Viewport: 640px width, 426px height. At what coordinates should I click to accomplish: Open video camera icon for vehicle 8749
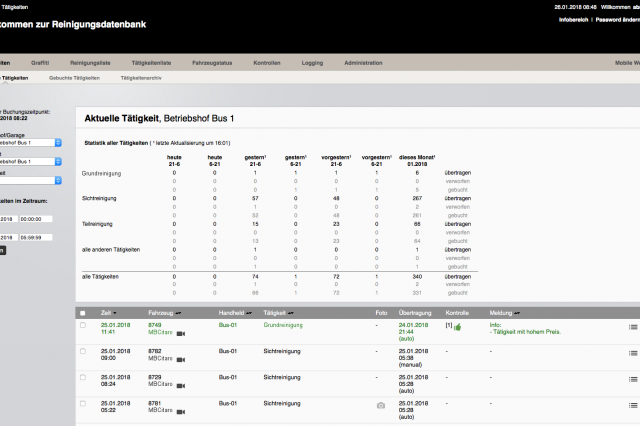181,334
